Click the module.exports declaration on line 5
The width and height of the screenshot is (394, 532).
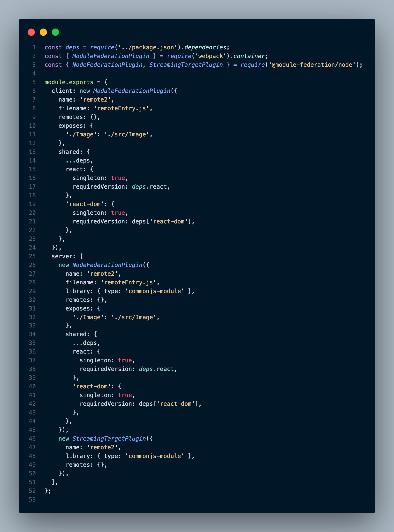pyautogui.click(x=68, y=82)
